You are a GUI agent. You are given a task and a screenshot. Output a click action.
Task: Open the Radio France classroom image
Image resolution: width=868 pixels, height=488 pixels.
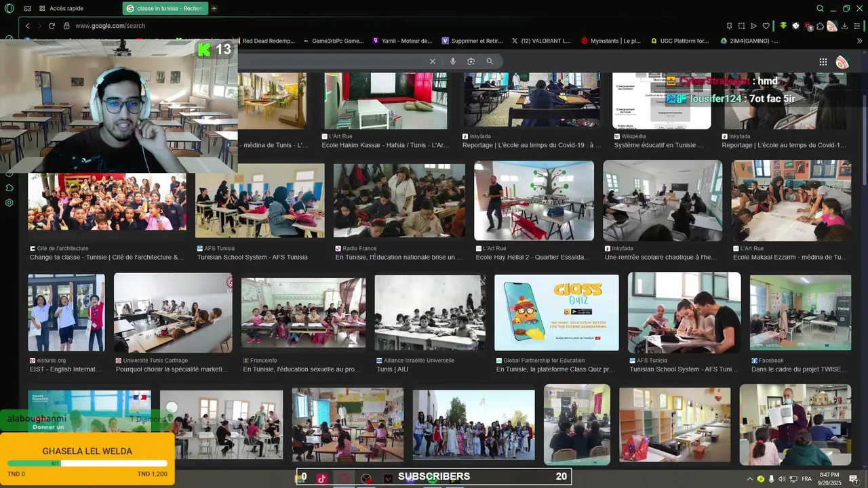399,201
